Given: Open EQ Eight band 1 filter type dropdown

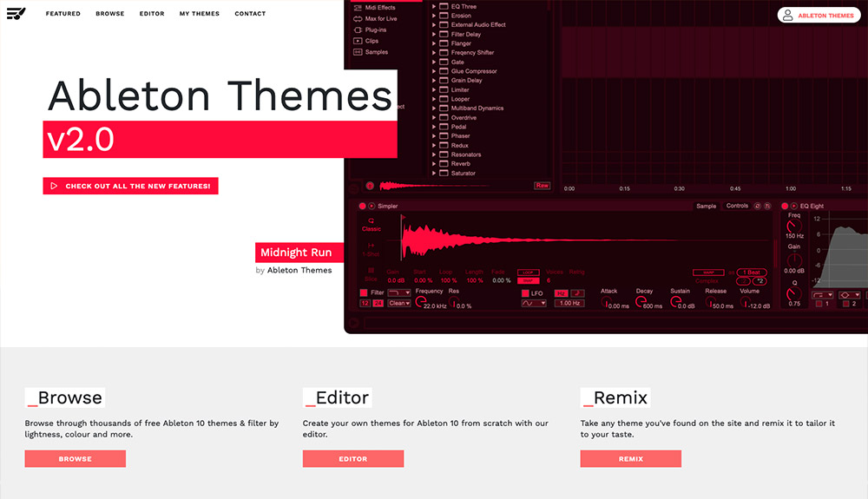Looking at the screenshot, I should pyautogui.click(x=823, y=295).
